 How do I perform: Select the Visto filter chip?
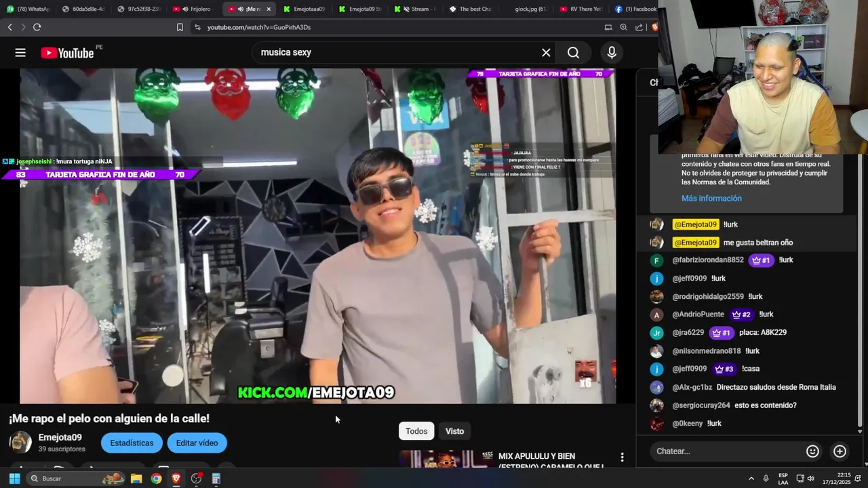[454, 431]
